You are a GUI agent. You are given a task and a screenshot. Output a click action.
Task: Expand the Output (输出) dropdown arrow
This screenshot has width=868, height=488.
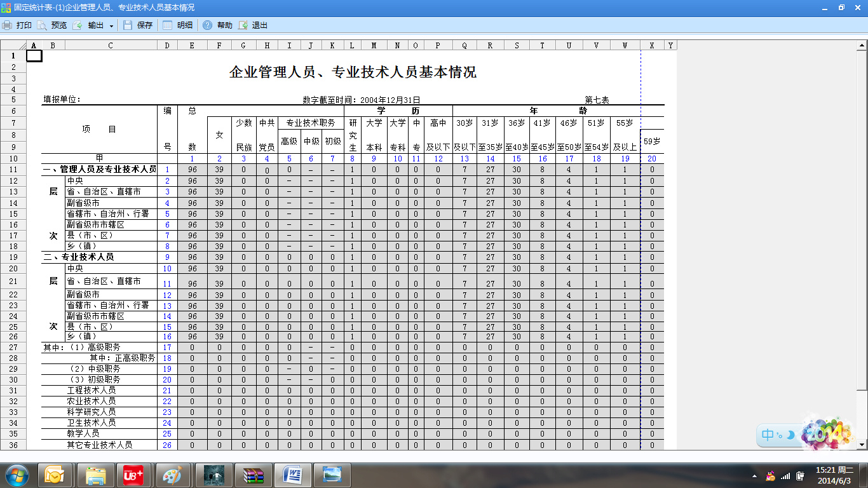111,26
